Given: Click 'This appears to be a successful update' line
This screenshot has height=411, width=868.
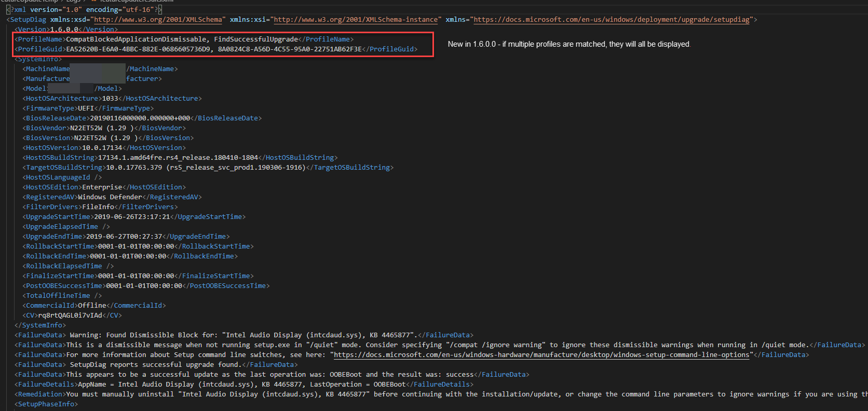Looking at the screenshot, I should [x=270, y=374].
